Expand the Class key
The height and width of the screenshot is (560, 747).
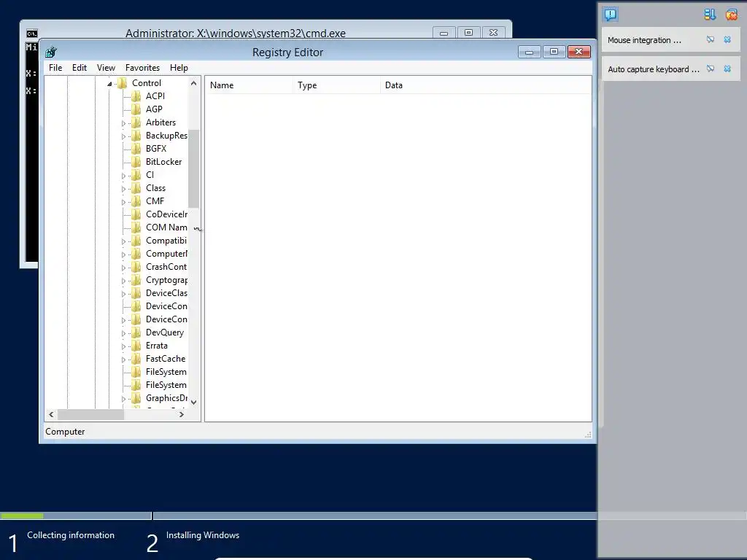point(123,189)
